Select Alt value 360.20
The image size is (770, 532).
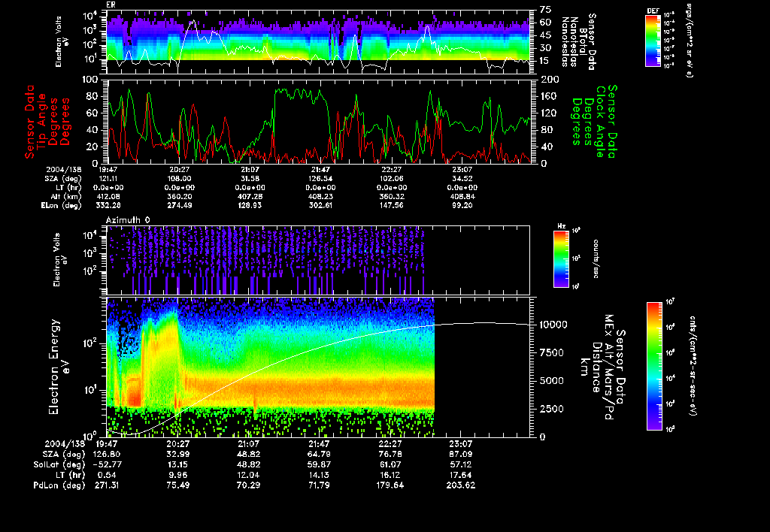tap(180, 196)
